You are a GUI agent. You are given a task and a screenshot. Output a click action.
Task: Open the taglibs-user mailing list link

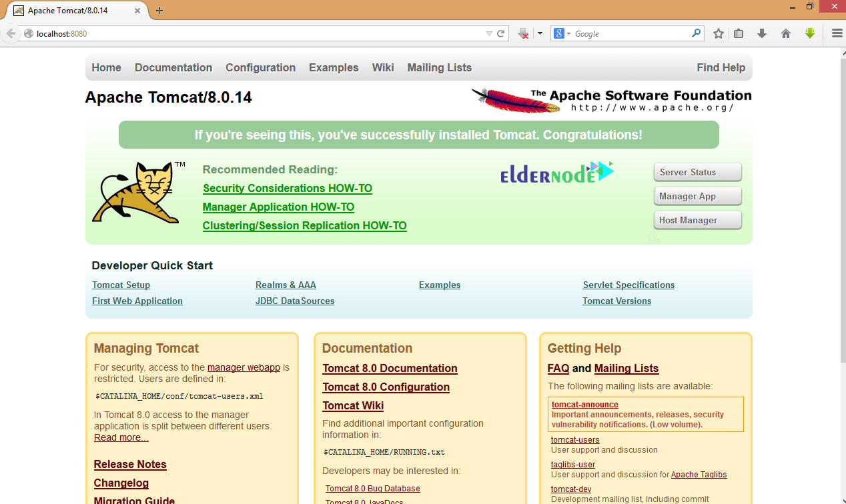coord(573,465)
